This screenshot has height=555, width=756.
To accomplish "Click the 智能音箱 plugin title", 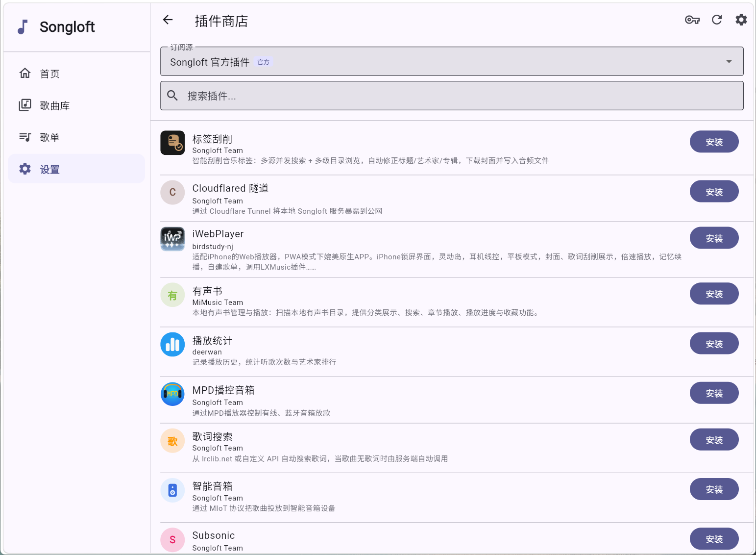I will [x=212, y=486].
